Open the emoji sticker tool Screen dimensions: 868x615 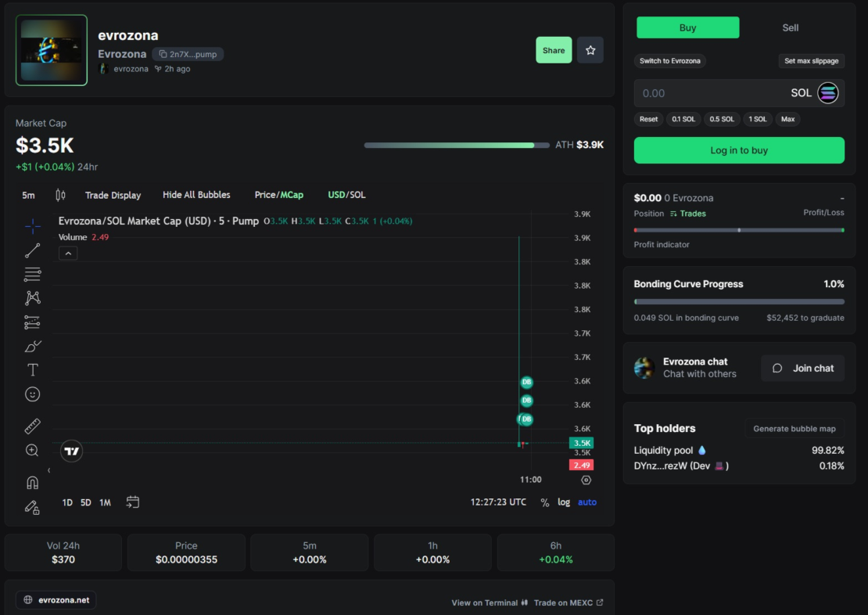[33, 394]
